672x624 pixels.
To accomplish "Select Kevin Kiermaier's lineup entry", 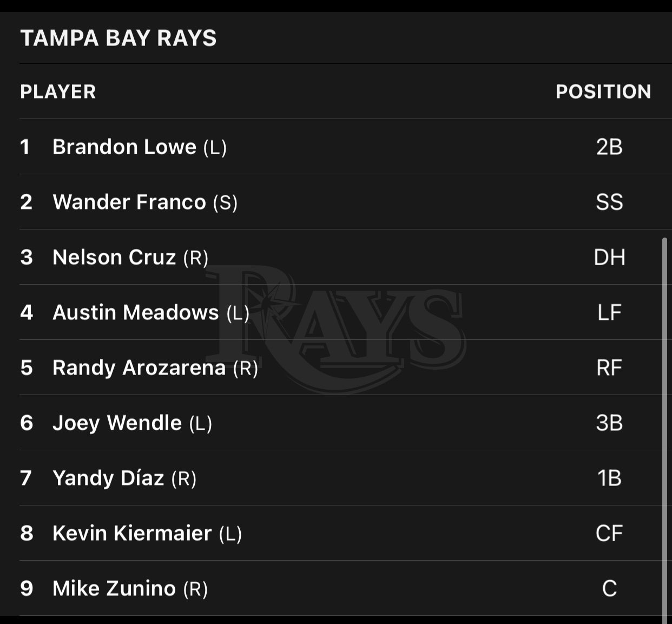I will click(x=132, y=534).
